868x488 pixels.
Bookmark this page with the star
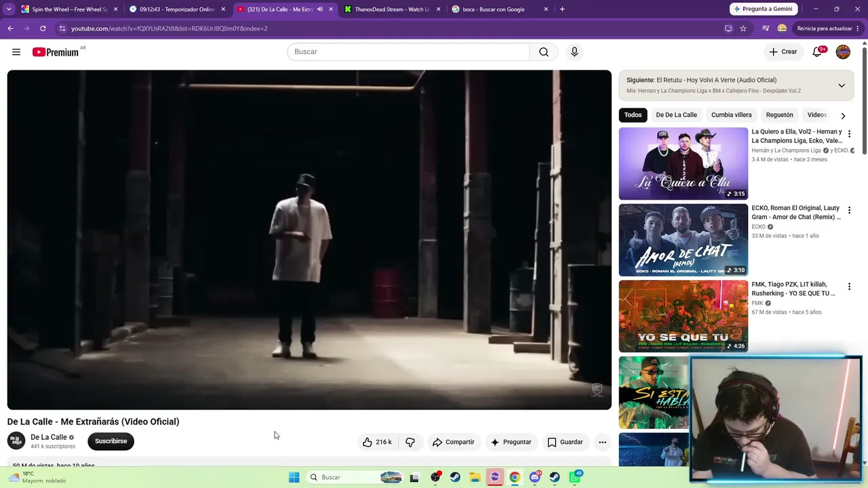743,28
